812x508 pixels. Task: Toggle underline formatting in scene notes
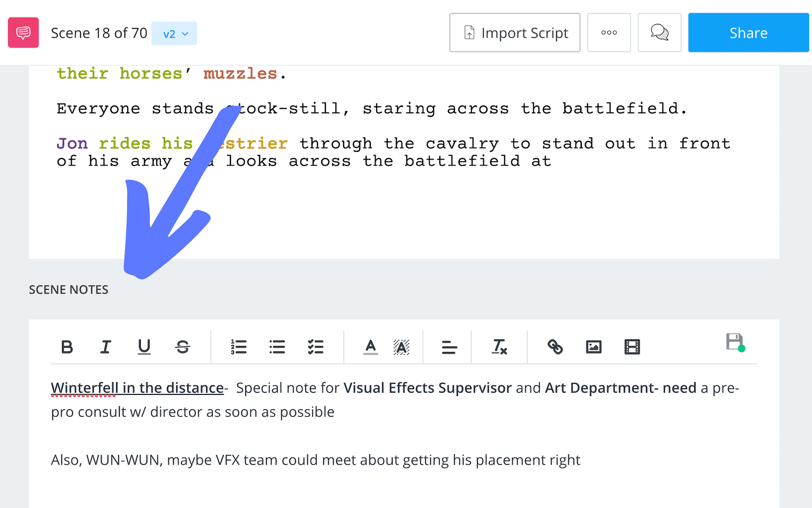144,347
